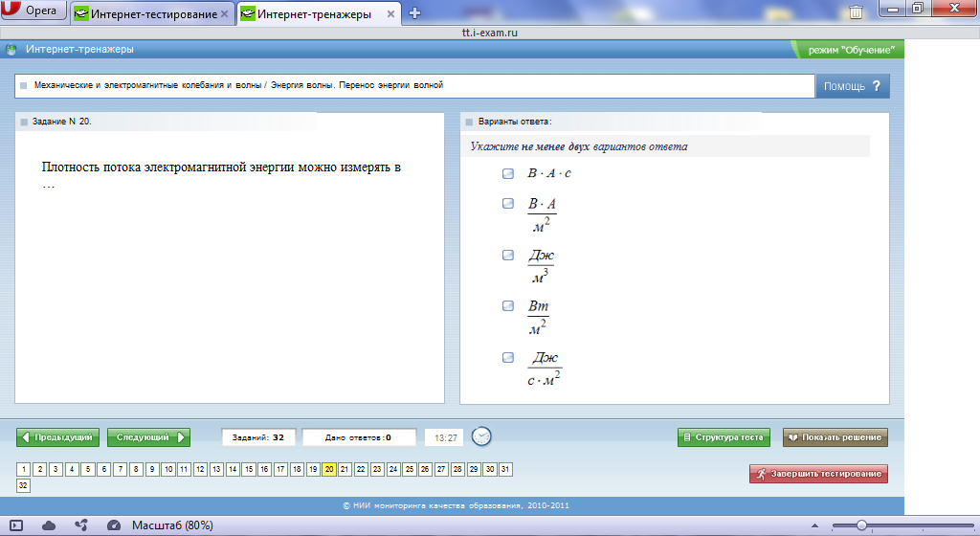Jump to question 21

pyautogui.click(x=345, y=469)
